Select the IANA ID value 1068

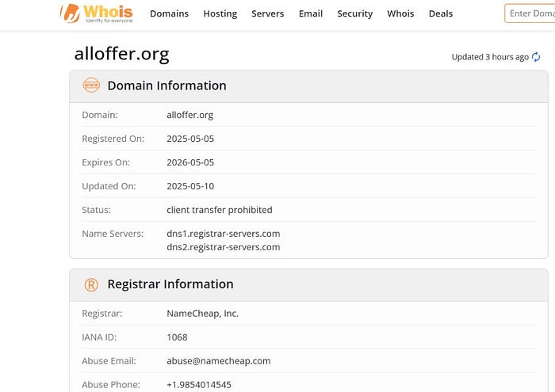177,337
